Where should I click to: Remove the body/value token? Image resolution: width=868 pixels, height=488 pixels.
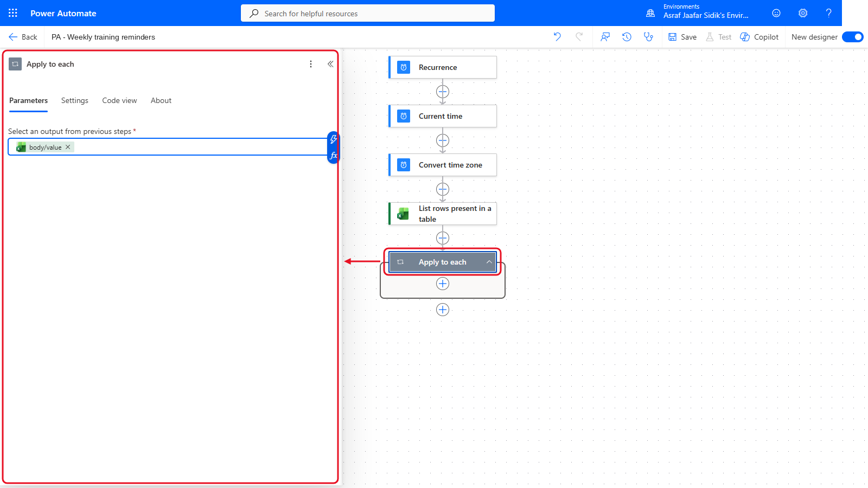pyautogui.click(x=68, y=147)
